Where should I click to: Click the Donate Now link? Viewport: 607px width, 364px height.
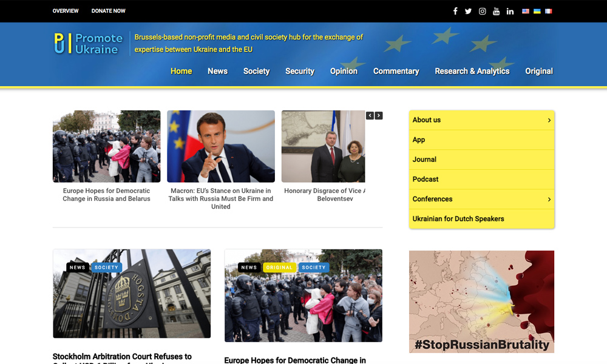108,11
